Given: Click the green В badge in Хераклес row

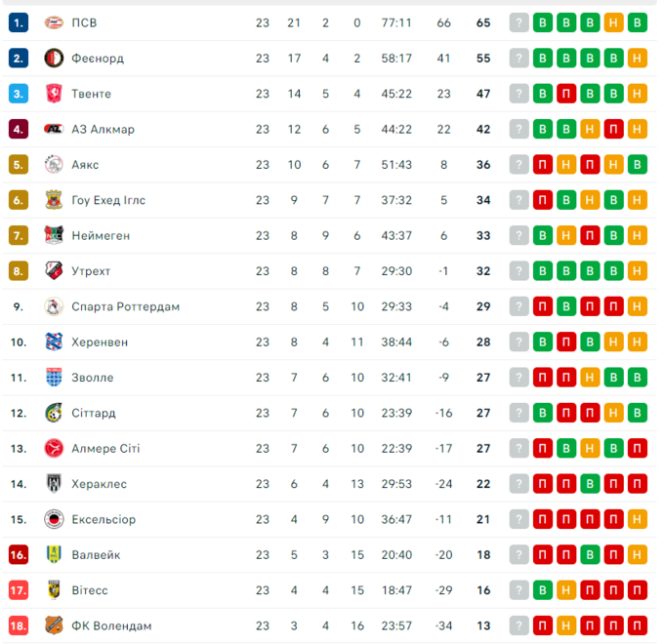Looking at the screenshot, I should tap(590, 484).
